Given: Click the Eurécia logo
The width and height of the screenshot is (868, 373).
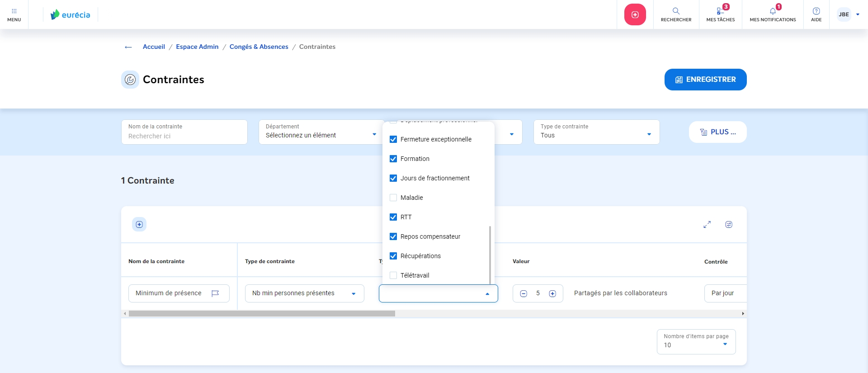Looking at the screenshot, I should pos(71,14).
